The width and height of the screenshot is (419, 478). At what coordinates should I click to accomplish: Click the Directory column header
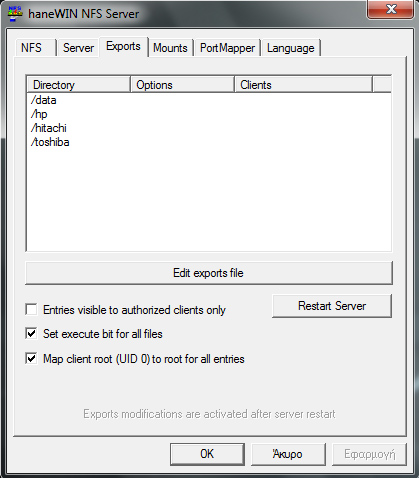coord(78,85)
